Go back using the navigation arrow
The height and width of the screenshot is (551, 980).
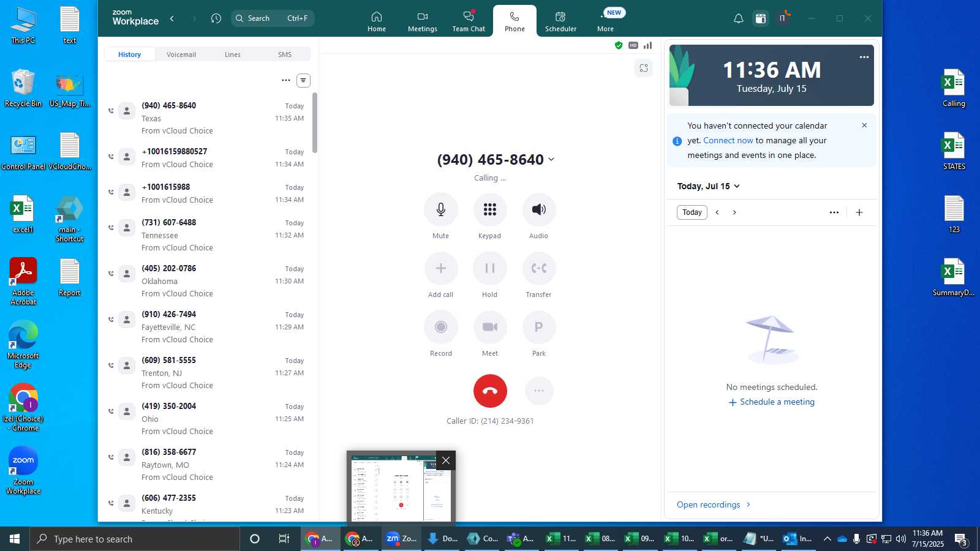172,18
